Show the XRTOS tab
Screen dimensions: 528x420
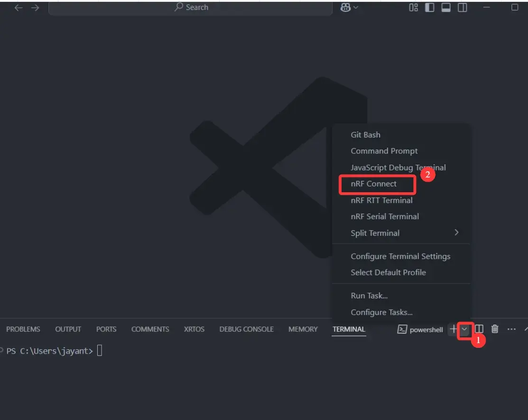pos(194,329)
